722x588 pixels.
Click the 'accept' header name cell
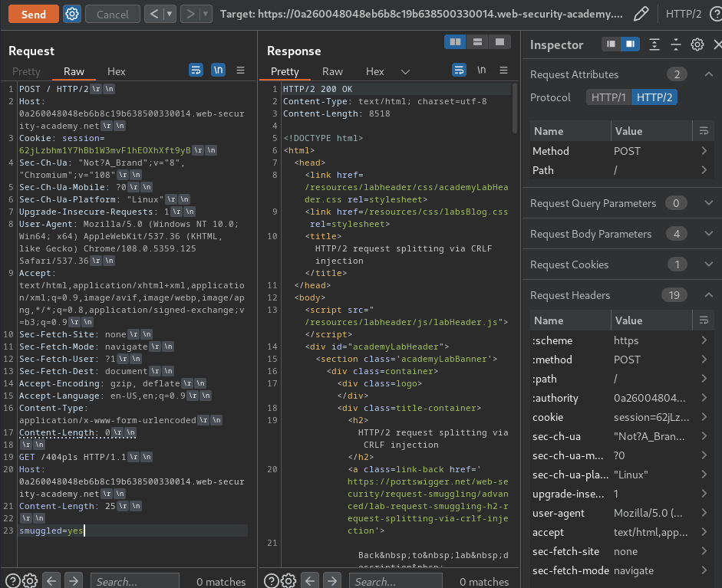coord(548,532)
